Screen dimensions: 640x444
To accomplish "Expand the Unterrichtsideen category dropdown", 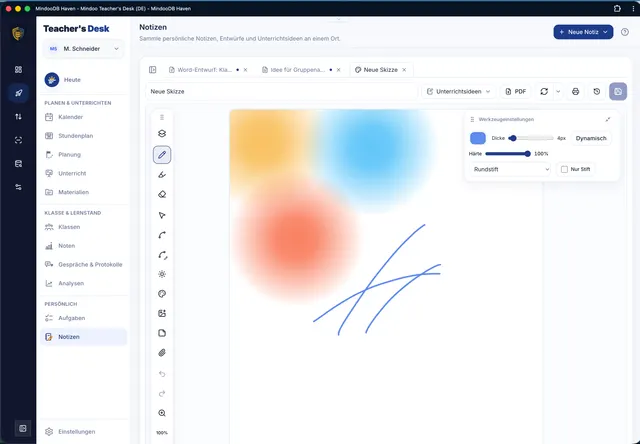I will coord(459,91).
